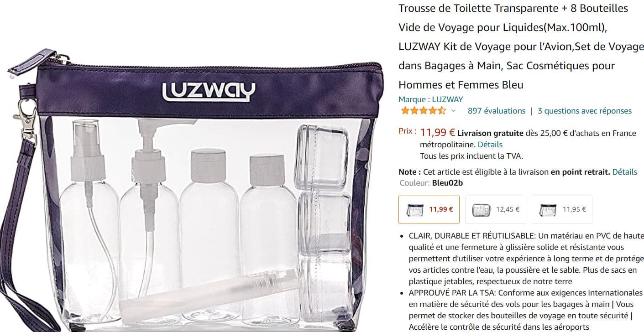Open Détails link for livraison gratuite
The image size is (644, 332).
coord(490,145)
